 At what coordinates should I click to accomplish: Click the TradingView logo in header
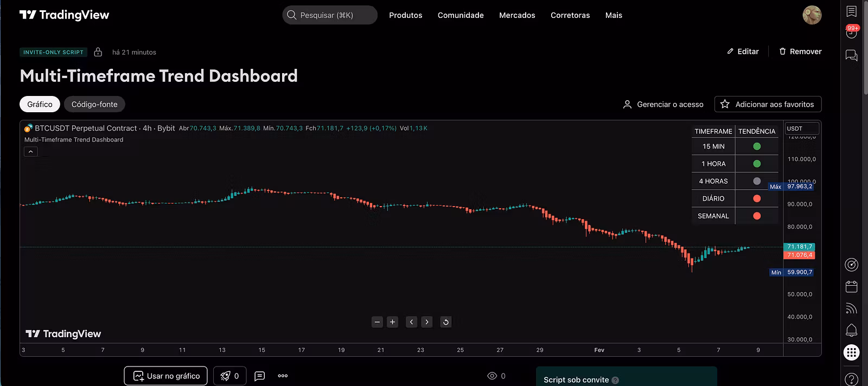64,15
